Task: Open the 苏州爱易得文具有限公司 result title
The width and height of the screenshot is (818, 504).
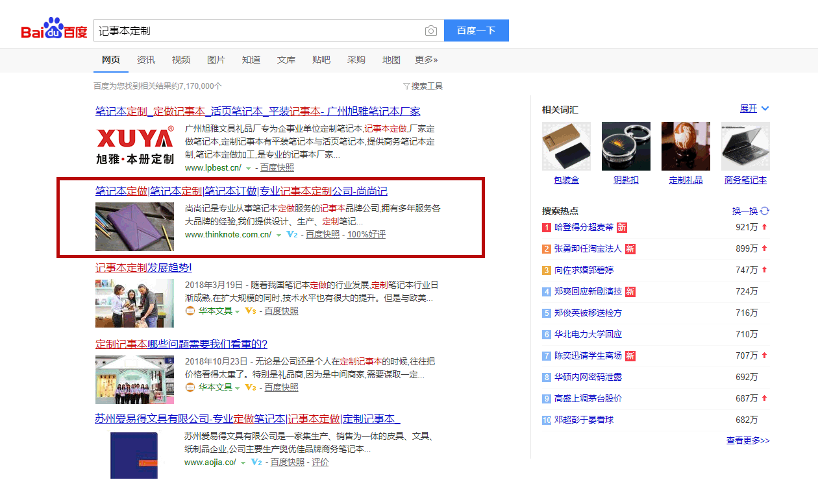Action: point(248,419)
